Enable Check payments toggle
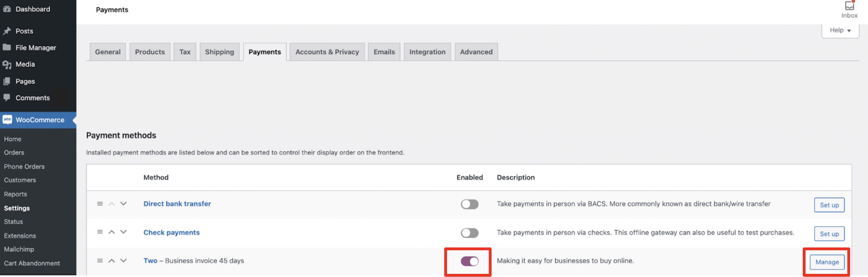 coord(469,233)
